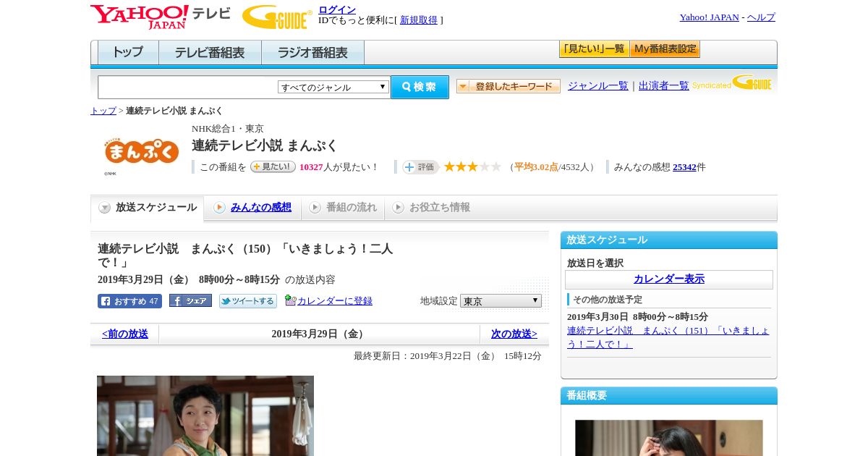This screenshot has width=868, height=456.
Task: Expand the 地域設定 東京 region dropdown
Action: pyautogui.click(x=501, y=301)
